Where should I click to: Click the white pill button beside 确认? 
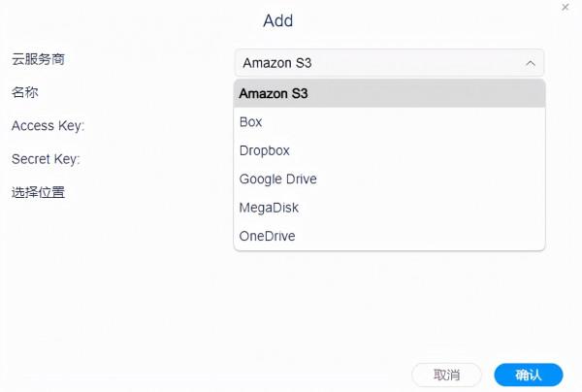pyautogui.click(x=446, y=375)
